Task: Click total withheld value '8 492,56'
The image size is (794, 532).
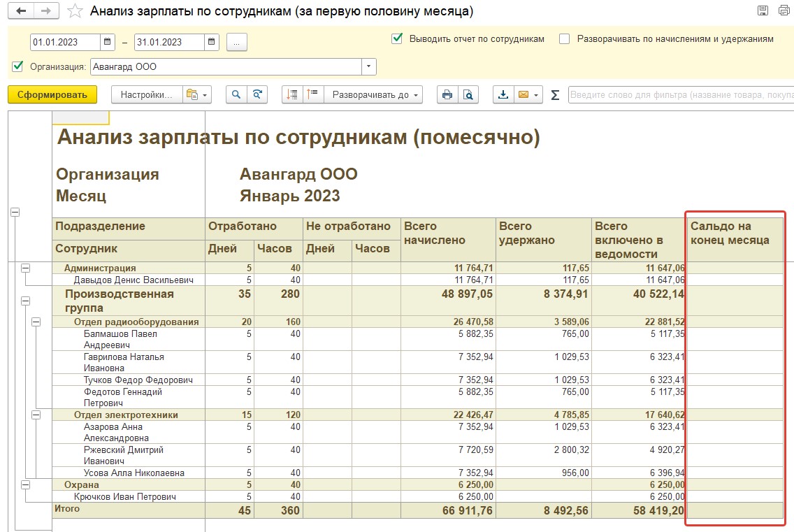Action: point(566,511)
